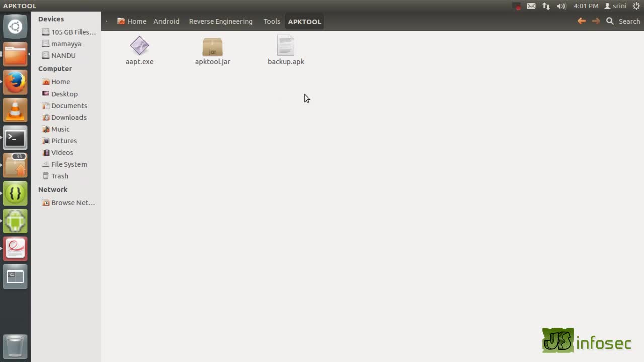Open the mail indicator in top panel
Screen dimensions: 644x362
point(531,6)
